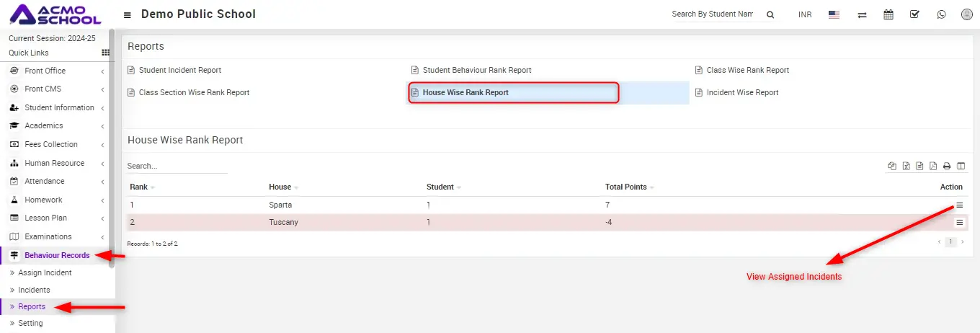Screen dimensions: 980x333
Task: Open the Incident Wise Report link
Action: click(742, 92)
